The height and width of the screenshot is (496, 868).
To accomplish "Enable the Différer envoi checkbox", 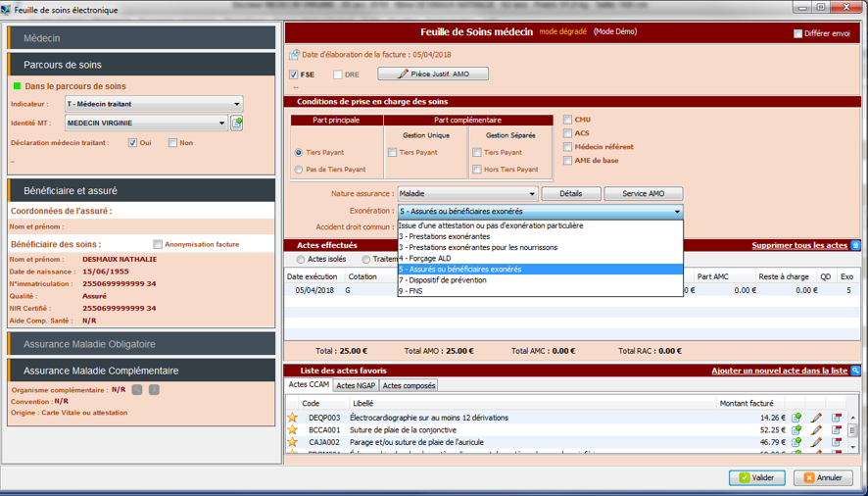I will click(x=797, y=33).
